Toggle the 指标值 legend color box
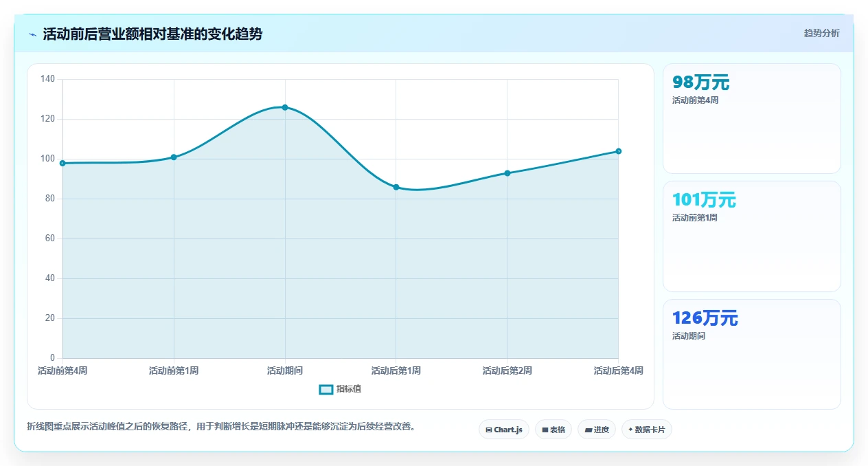Viewport: 868px width, 466px height. pos(326,390)
